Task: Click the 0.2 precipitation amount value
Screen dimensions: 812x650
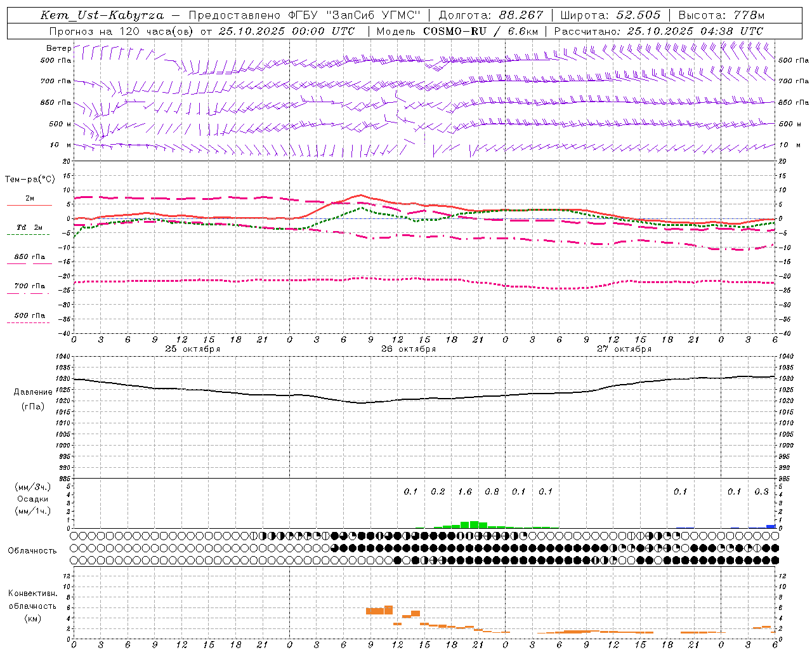Action: click(438, 491)
